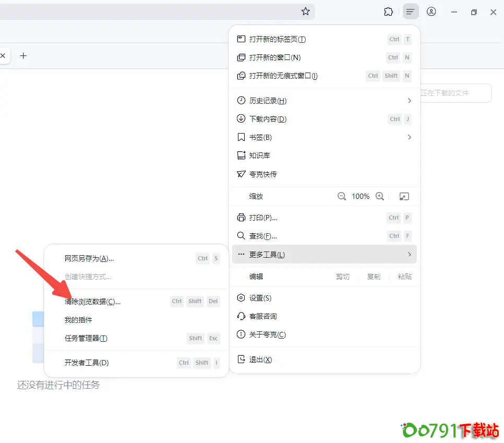Click 网页另存为 in the submenu
The image size is (504, 443).
pyautogui.click(x=89, y=258)
